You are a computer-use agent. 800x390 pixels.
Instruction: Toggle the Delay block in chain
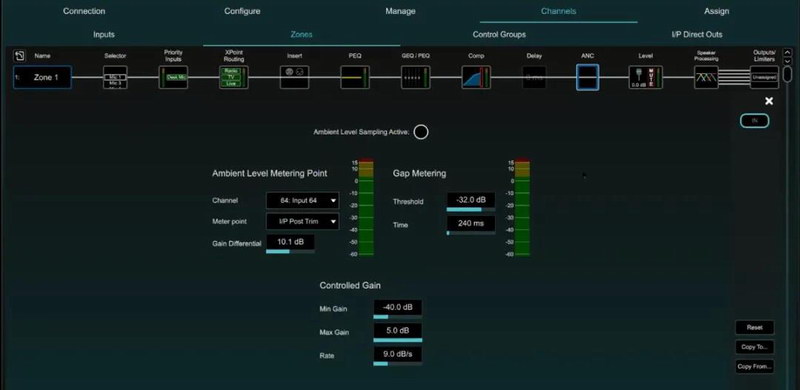[534, 77]
